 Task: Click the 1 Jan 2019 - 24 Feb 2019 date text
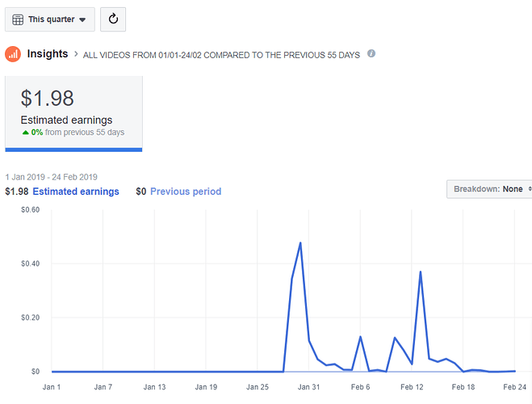[x=51, y=177]
